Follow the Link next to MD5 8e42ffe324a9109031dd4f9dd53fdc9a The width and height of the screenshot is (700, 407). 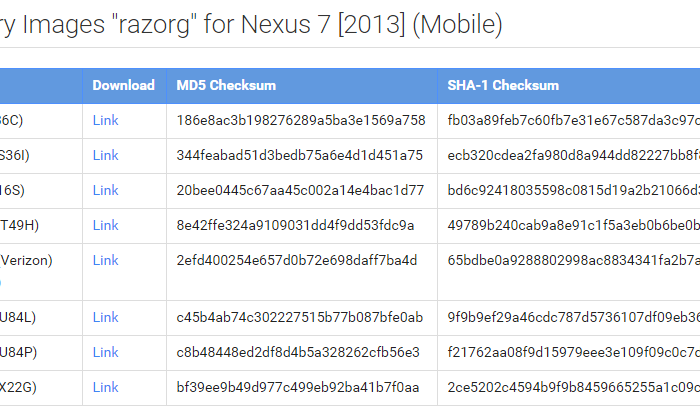click(105, 225)
